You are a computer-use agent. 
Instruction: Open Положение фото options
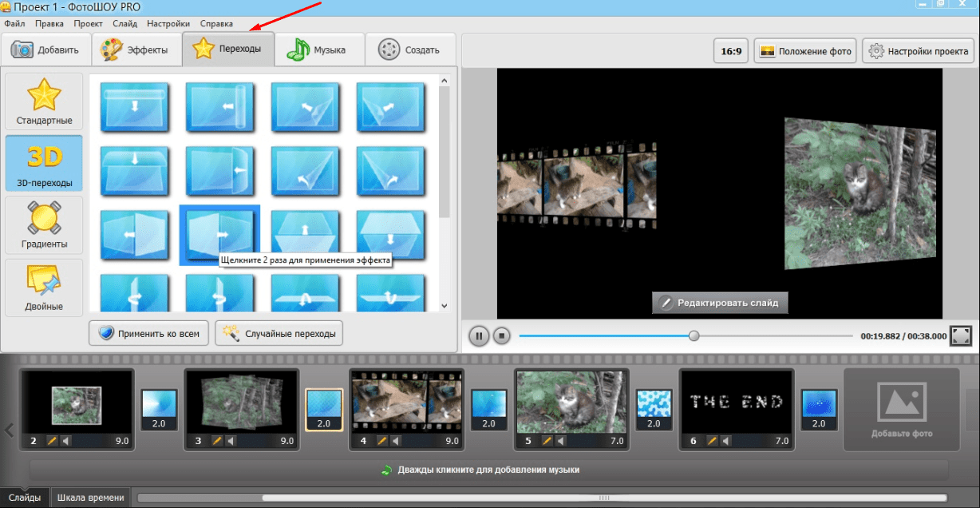click(x=805, y=52)
